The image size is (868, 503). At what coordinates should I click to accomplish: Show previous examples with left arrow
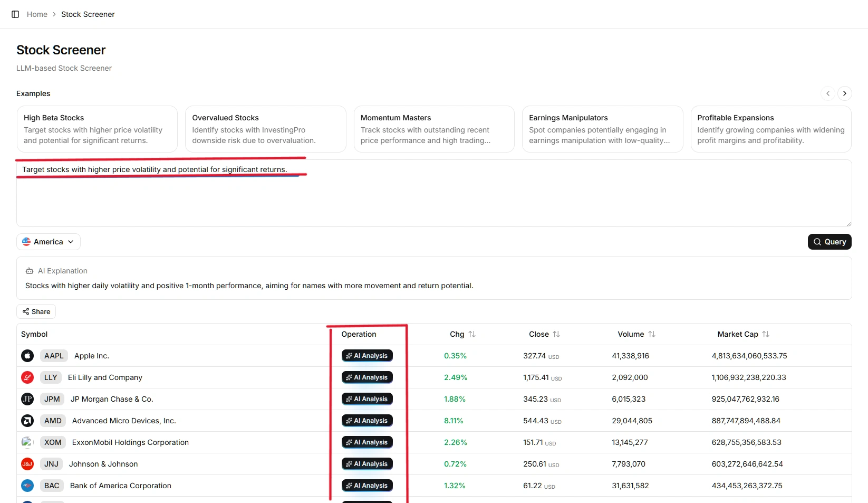point(828,93)
